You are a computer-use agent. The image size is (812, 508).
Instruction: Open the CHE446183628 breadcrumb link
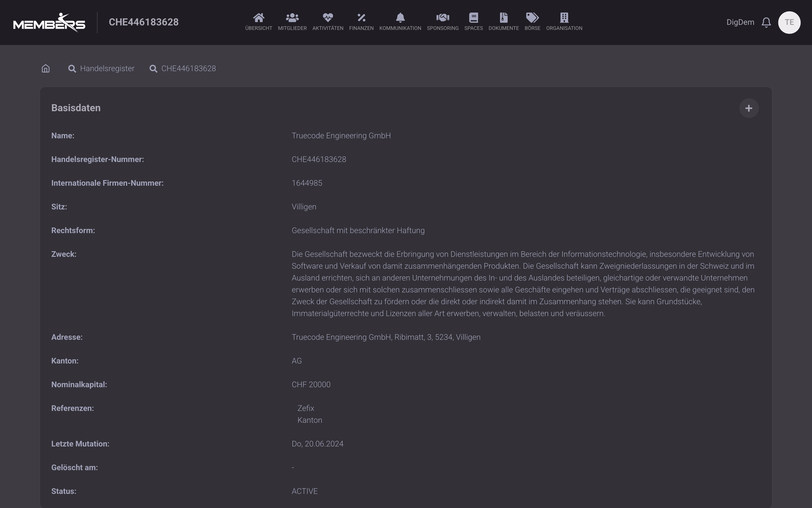pos(189,69)
